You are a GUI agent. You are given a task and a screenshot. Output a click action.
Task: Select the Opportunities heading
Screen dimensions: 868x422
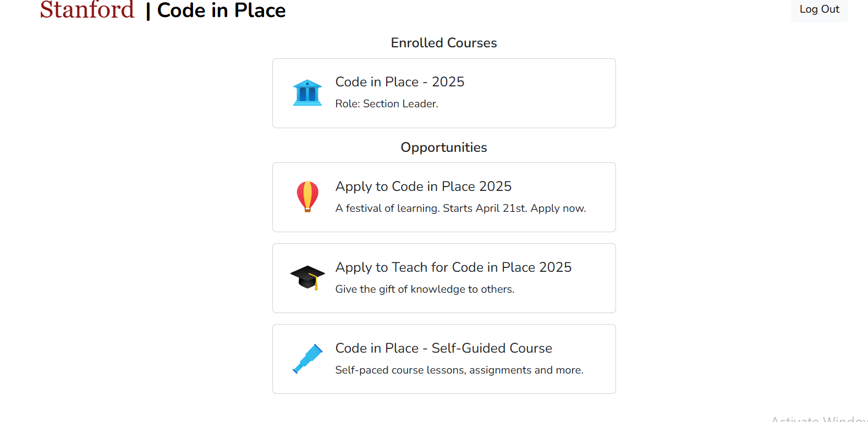tap(443, 147)
